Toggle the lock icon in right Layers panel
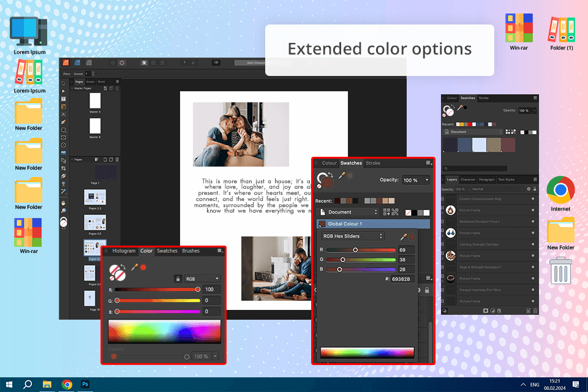The height and width of the screenshot is (392, 588). pos(535,189)
